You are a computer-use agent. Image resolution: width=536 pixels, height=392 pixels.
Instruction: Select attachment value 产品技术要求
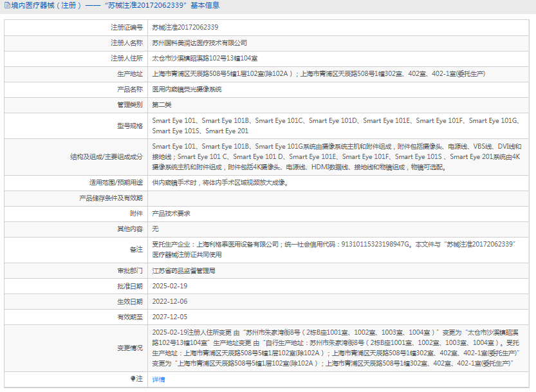[x=171, y=214]
